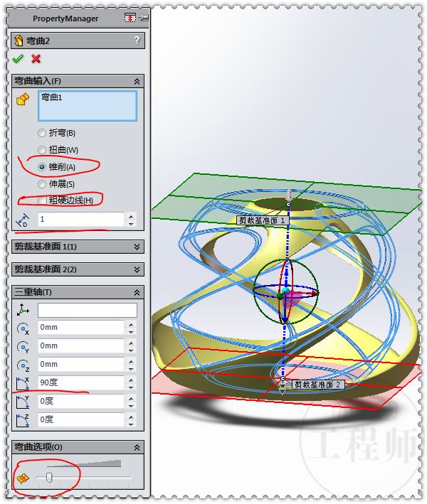Click the 剪裁基准面 1 label in viewport

(263, 220)
